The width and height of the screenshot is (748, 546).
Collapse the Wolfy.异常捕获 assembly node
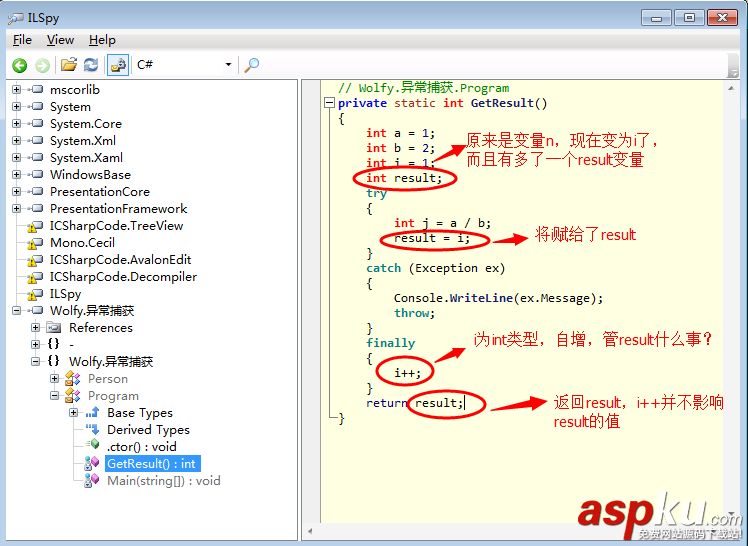tap(17, 310)
